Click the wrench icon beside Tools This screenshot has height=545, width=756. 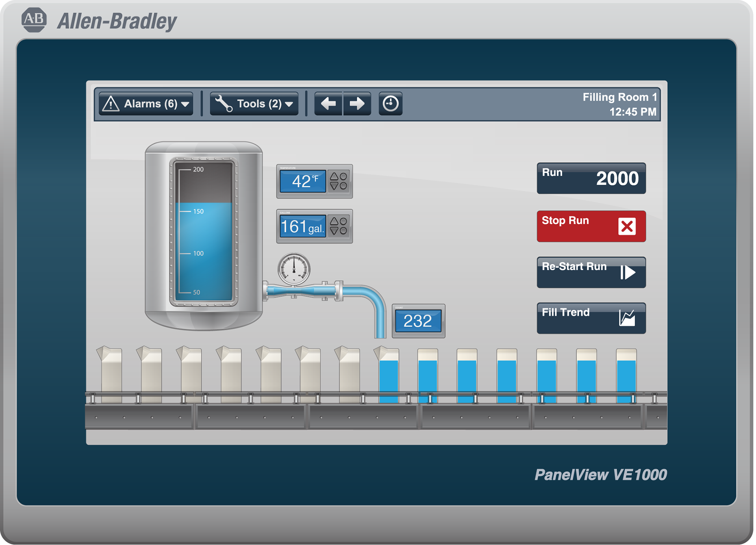224,104
